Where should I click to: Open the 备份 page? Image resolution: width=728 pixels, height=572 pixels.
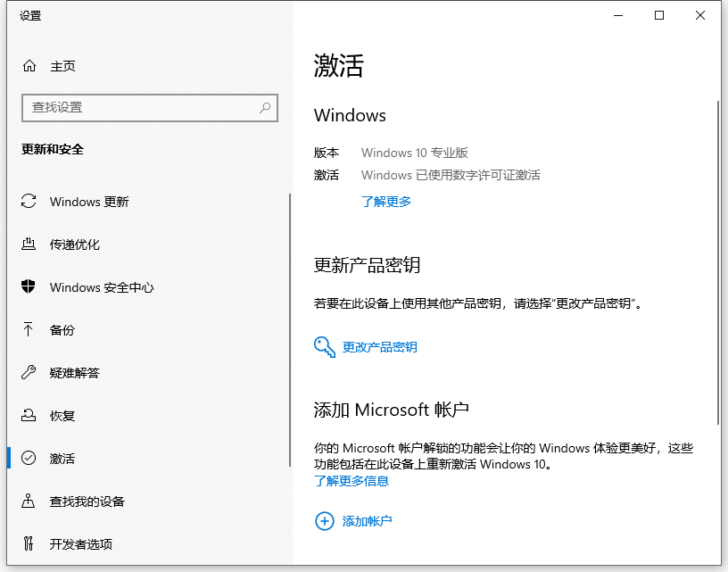pos(62,330)
